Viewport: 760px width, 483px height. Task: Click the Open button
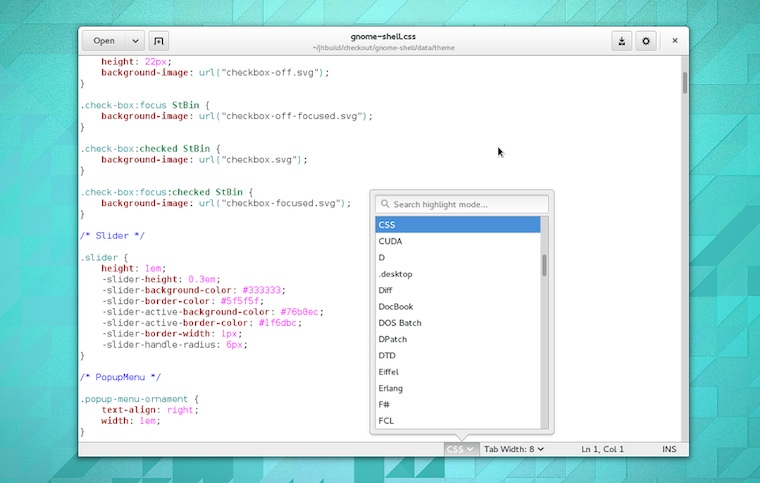[104, 41]
